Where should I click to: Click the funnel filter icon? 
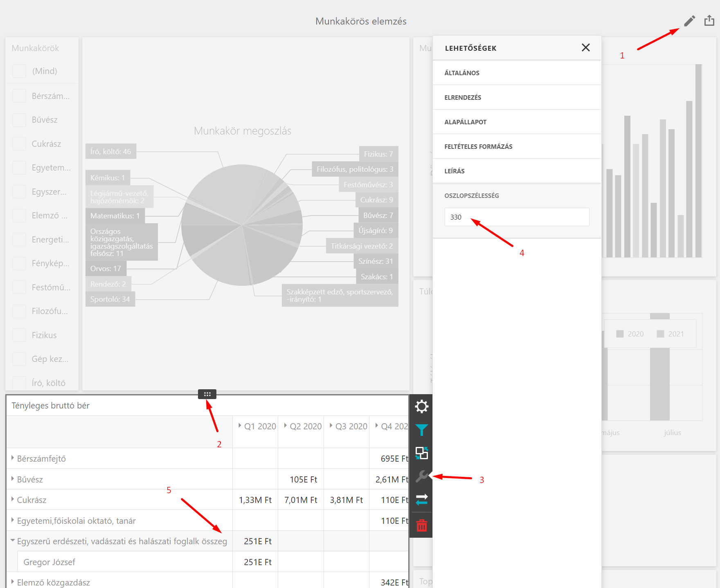[x=421, y=430]
